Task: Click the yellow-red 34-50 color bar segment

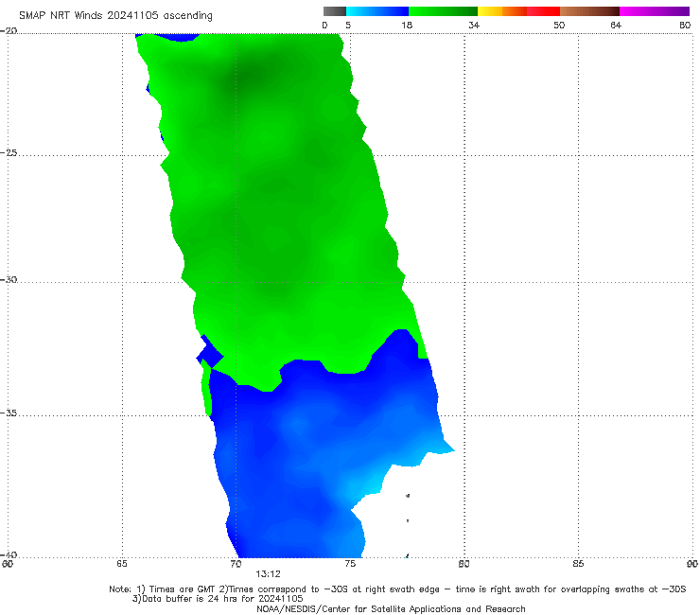Action: pyautogui.click(x=518, y=11)
